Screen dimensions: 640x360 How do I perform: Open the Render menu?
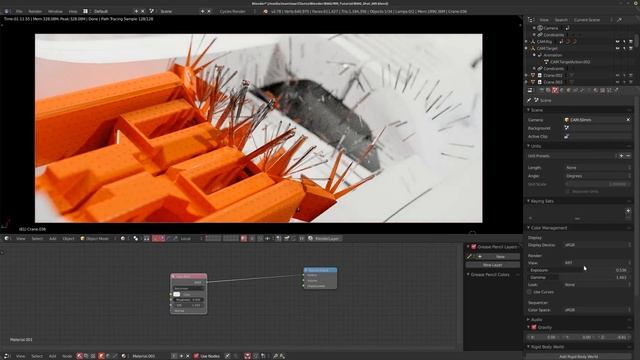35,11
